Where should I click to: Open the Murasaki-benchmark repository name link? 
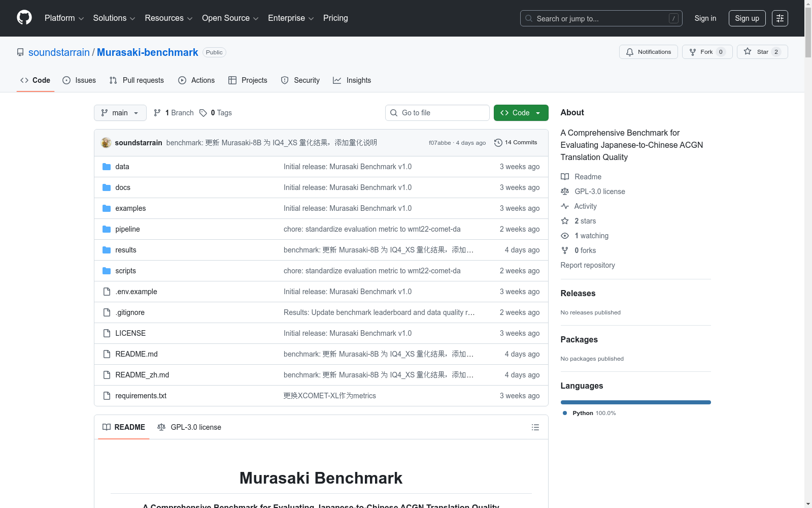pyautogui.click(x=147, y=52)
